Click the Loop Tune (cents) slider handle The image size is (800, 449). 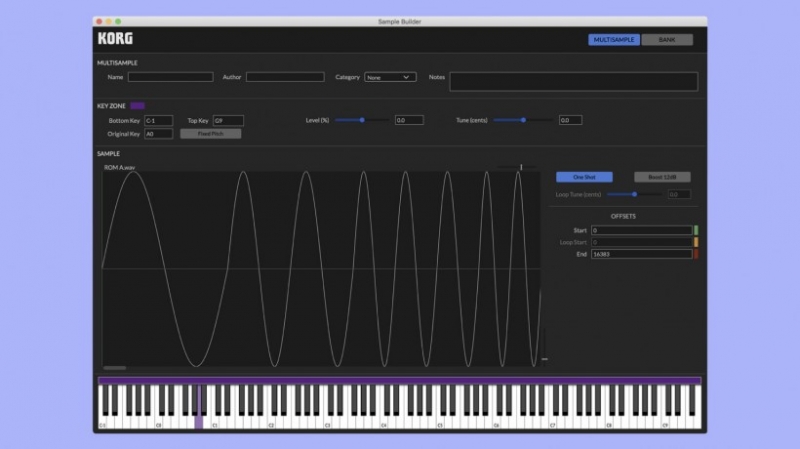[x=635, y=194]
